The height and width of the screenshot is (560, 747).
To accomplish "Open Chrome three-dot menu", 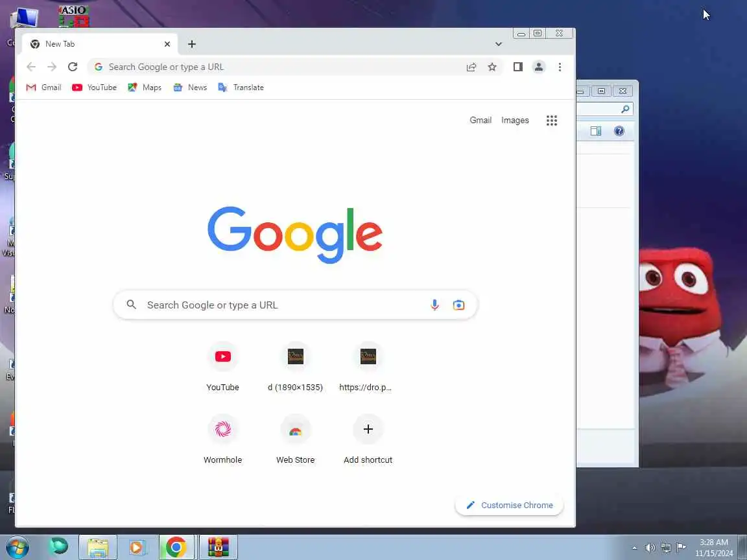I will 560,67.
